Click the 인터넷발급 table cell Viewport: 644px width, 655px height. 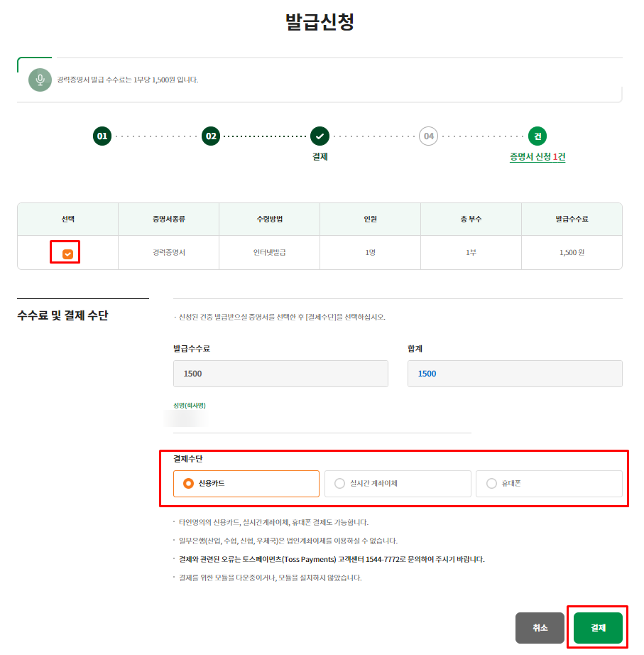[269, 253]
